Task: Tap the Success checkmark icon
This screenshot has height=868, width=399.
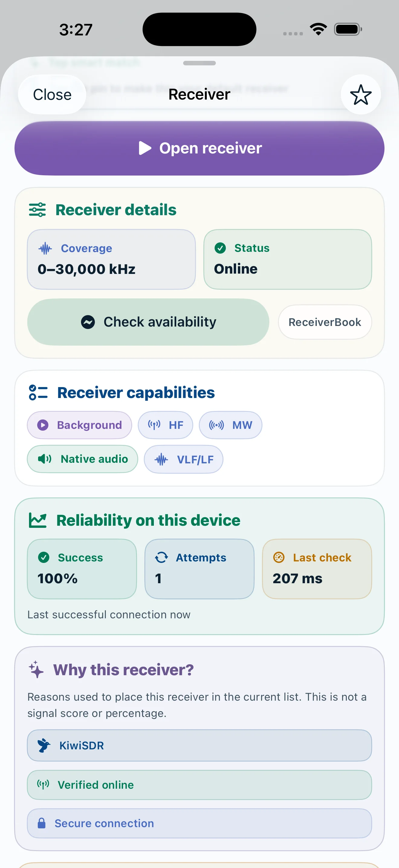Action: 44,558
